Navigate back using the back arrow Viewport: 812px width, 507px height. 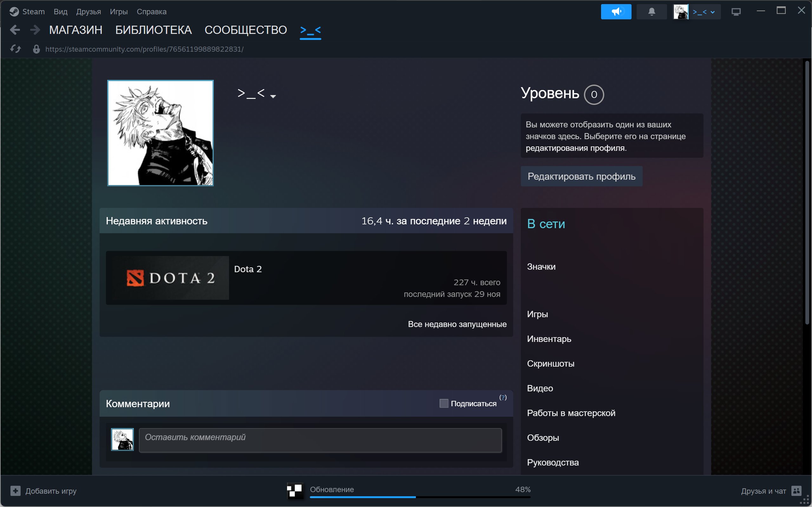pyautogui.click(x=15, y=30)
